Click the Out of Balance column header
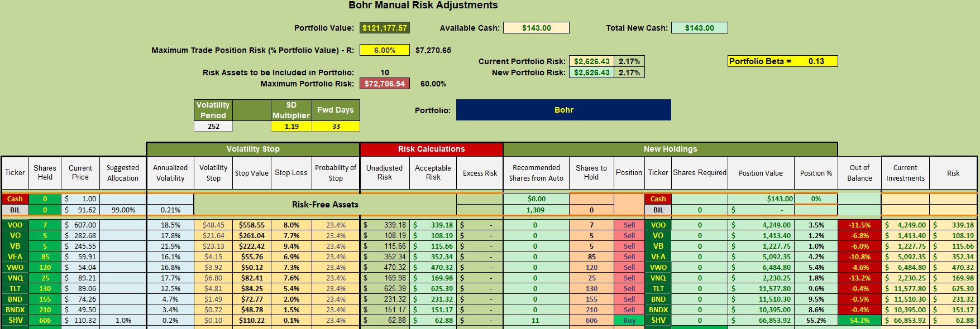Image resolution: width=980 pixels, height=329 pixels. tap(859, 172)
